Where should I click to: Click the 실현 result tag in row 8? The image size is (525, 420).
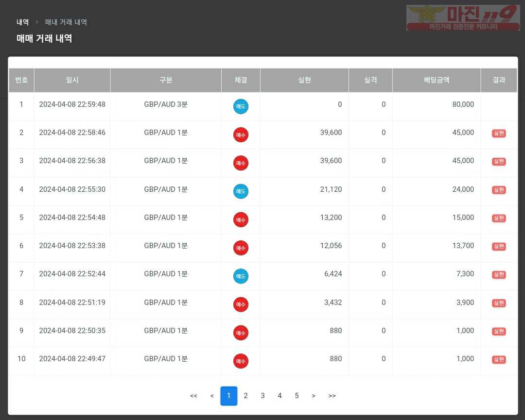click(499, 303)
